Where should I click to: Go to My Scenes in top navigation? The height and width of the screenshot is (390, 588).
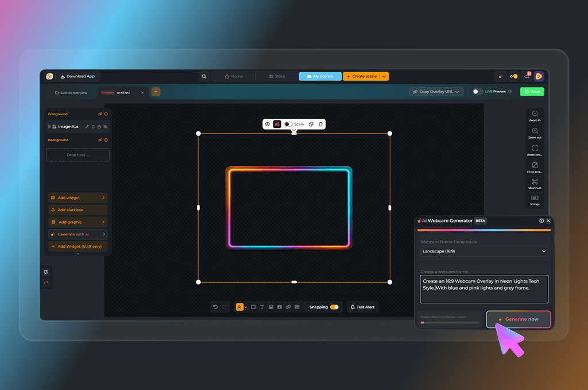320,76
